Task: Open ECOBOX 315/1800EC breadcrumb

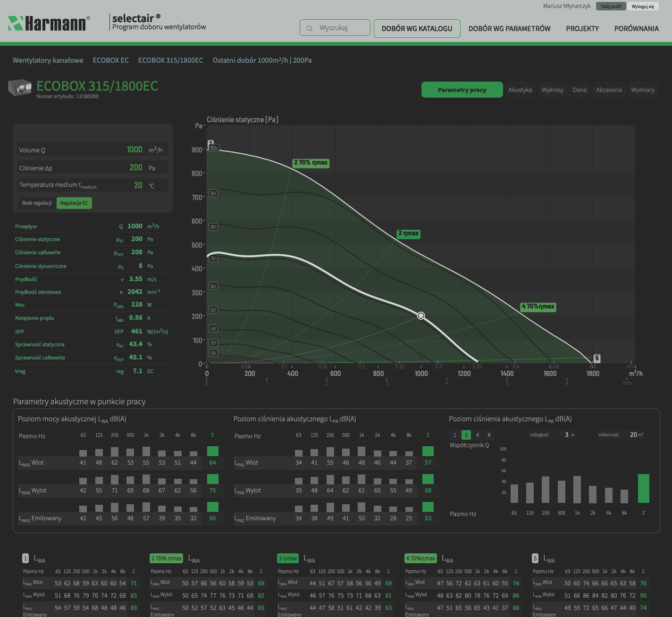Action: (x=171, y=60)
